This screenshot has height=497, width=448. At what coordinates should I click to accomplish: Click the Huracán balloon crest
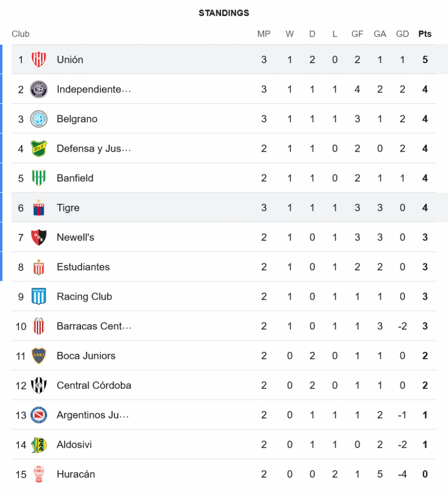coord(39,474)
